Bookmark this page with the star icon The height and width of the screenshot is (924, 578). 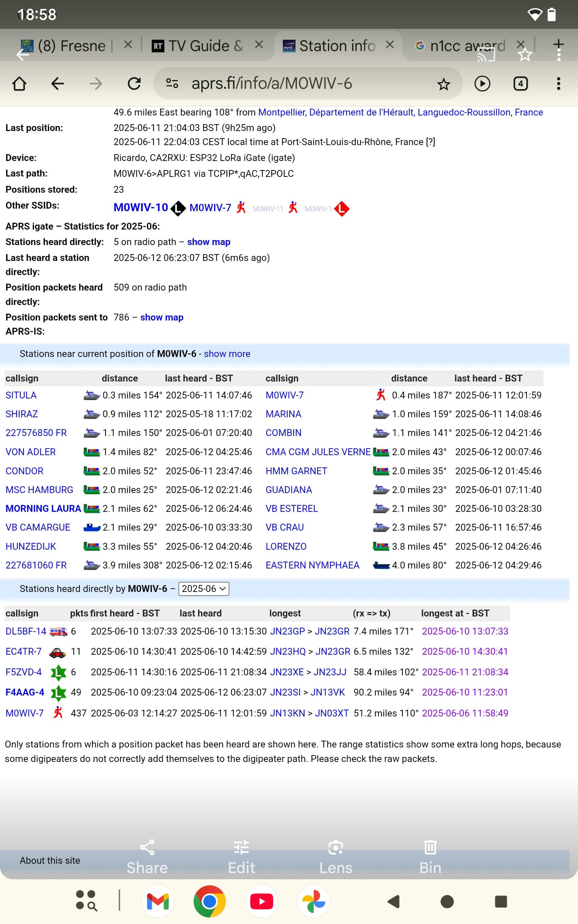pyautogui.click(x=444, y=84)
